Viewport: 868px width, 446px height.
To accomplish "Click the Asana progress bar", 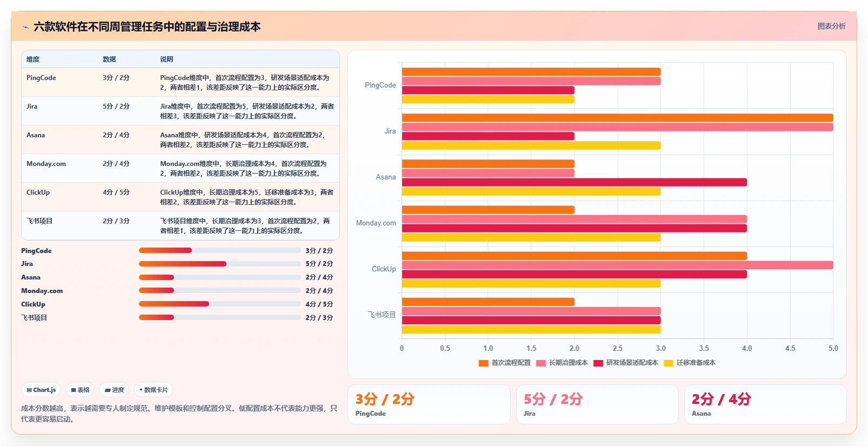I will pyautogui.click(x=219, y=277).
